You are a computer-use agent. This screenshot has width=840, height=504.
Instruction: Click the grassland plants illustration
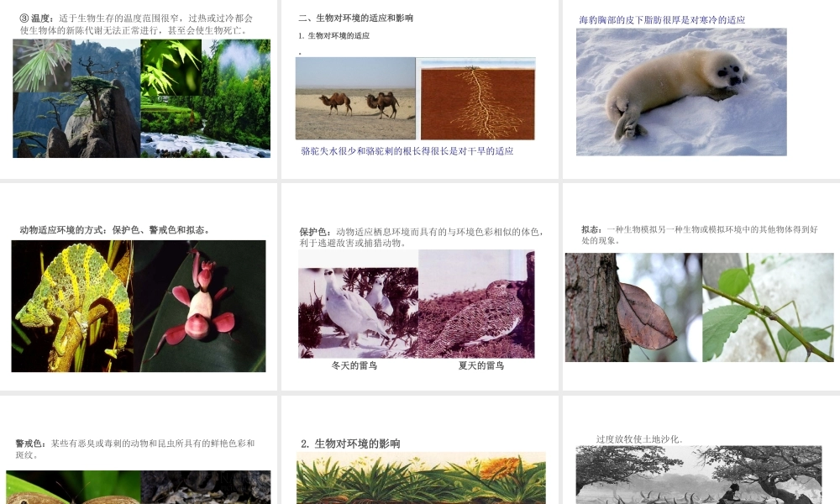[x=421, y=478]
